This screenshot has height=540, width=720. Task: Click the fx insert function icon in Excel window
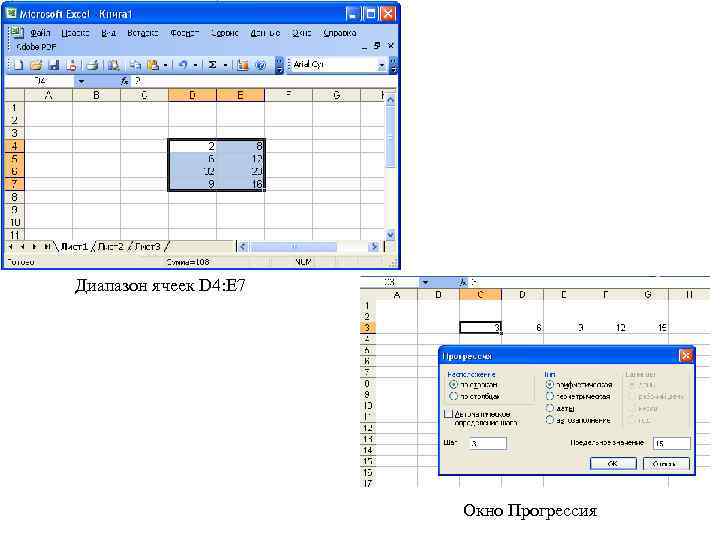tap(125, 81)
